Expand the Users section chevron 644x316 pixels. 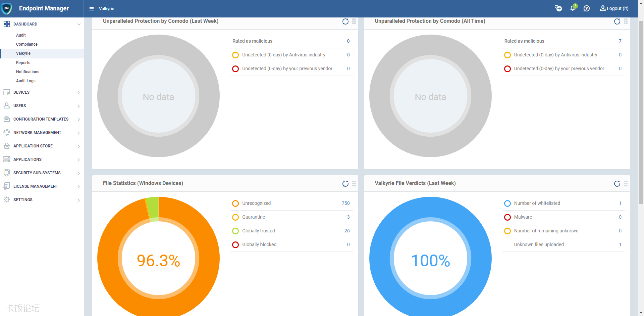pyautogui.click(x=79, y=106)
